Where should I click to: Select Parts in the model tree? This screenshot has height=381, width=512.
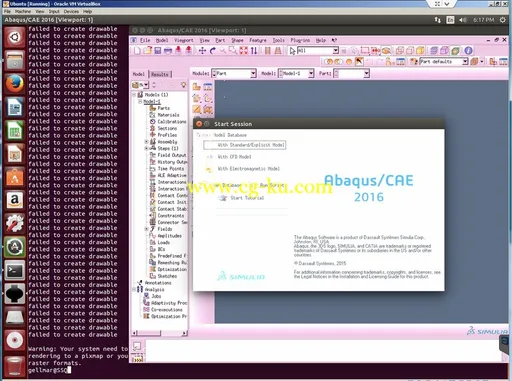click(x=163, y=108)
